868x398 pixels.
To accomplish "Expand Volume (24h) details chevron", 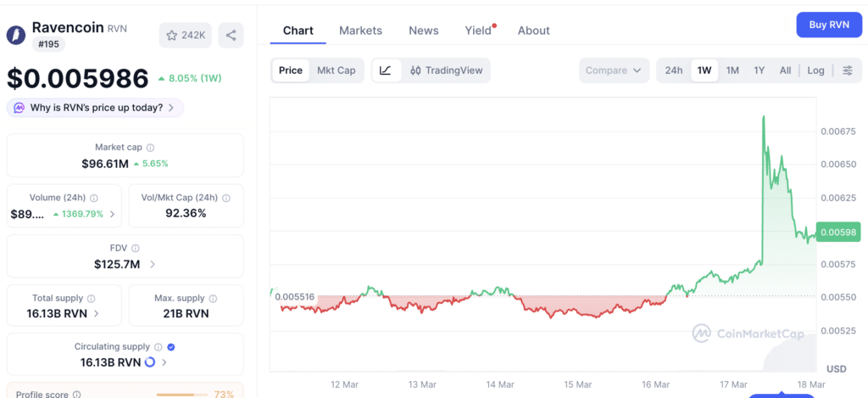I will (x=113, y=214).
